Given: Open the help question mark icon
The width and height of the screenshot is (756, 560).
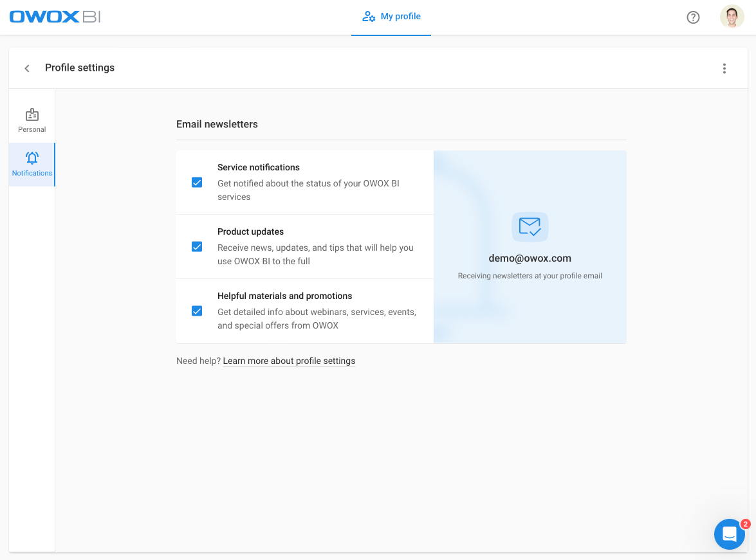Looking at the screenshot, I should 693,17.
